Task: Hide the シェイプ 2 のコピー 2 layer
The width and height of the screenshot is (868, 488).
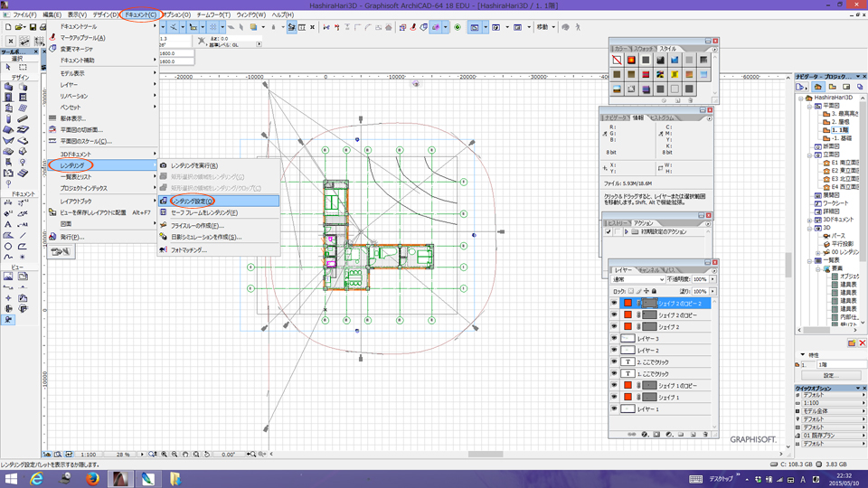Action: (x=614, y=304)
